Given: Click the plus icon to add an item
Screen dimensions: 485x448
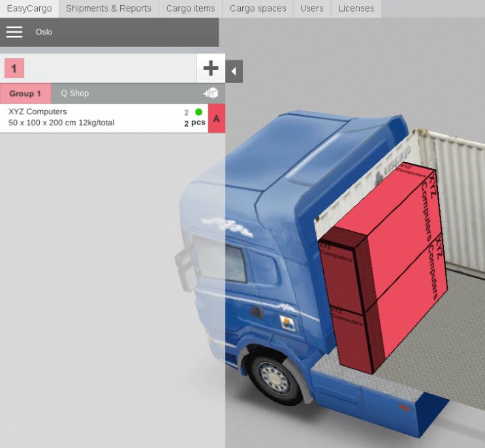Looking at the screenshot, I should [210, 68].
